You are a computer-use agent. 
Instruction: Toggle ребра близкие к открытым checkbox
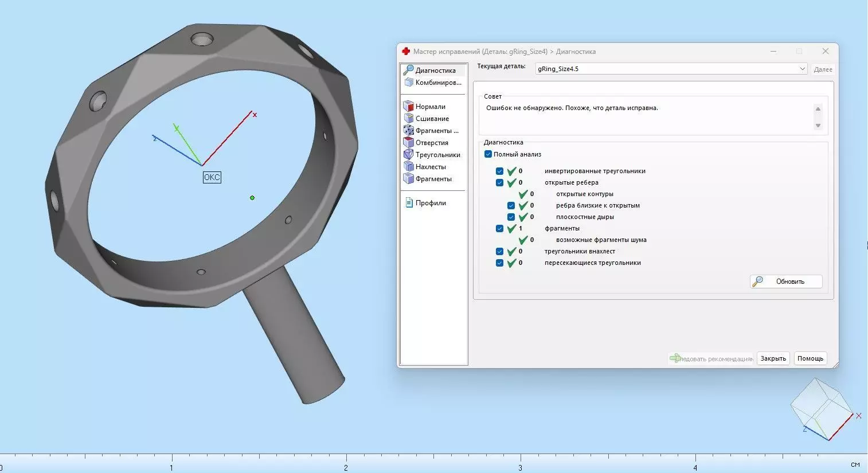tap(511, 206)
